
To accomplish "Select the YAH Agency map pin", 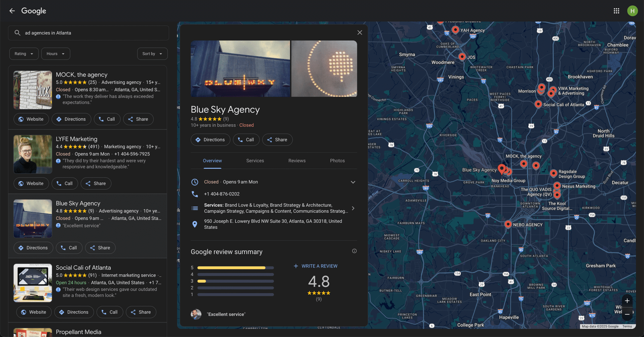I will click(455, 30).
